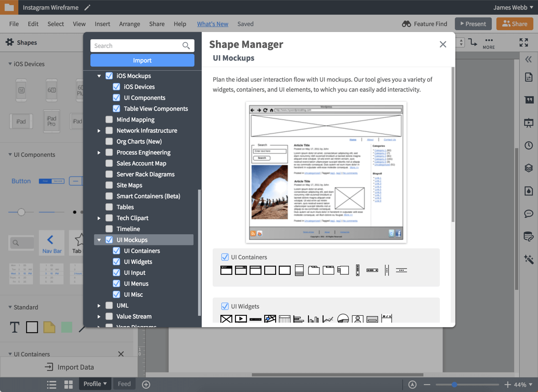Click the pencil icon to rename document
The height and width of the screenshot is (392, 538).
click(x=88, y=8)
